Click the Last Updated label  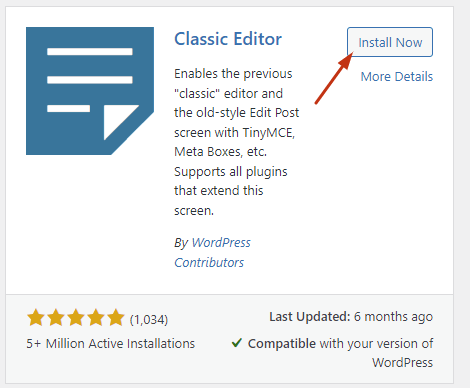pyautogui.click(x=310, y=317)
